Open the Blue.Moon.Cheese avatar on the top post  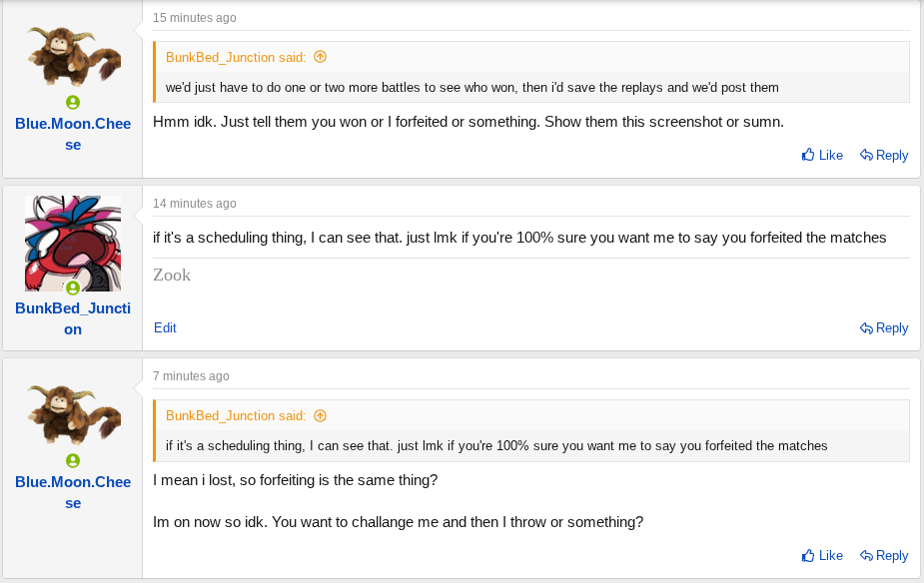(73, 57)
